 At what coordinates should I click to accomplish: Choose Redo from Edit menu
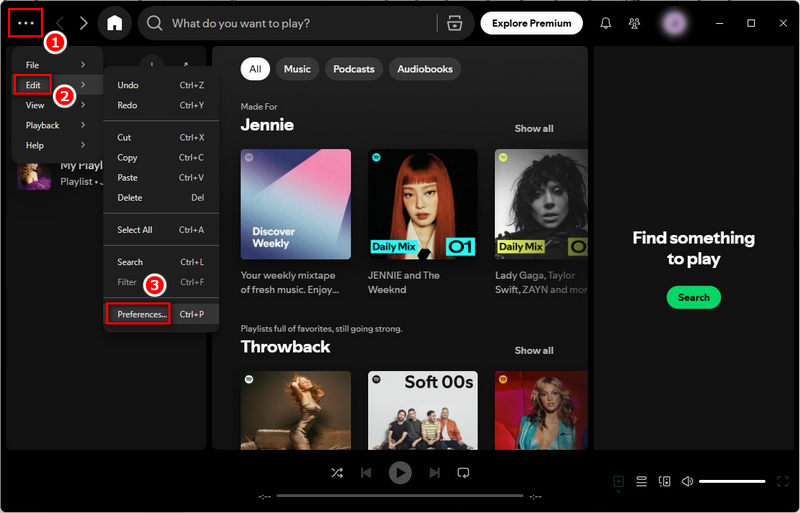pyautogui.click(x=161, y=105)
